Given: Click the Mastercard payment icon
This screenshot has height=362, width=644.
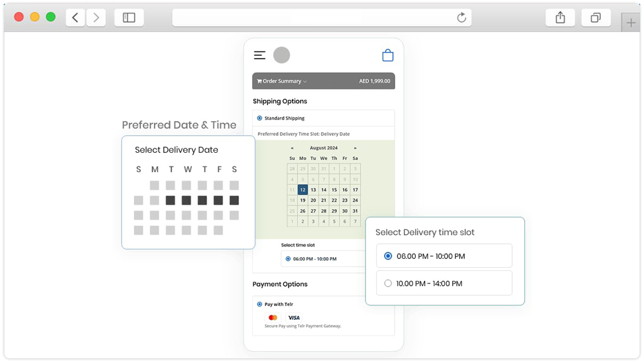Looking at the screenshot, I should coord(272,317).
